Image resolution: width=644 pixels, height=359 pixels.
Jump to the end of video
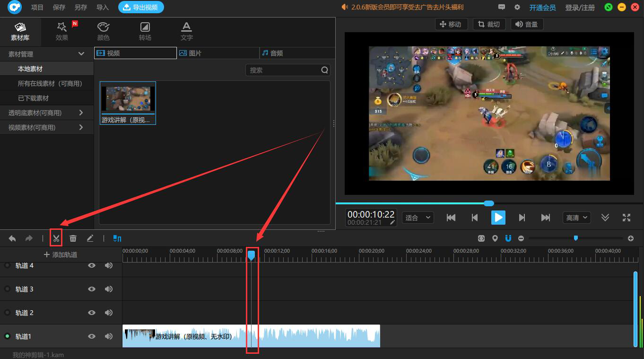[546, 218]
